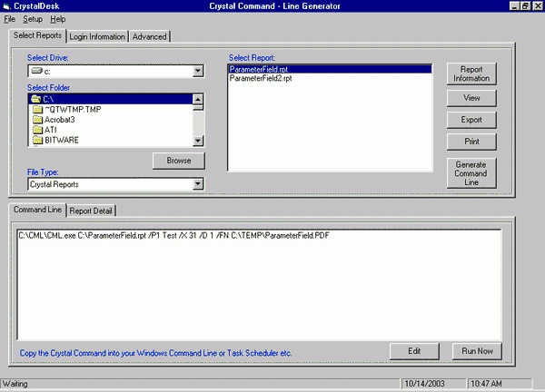
Task: Click the ~QTWTMP.TMP folder icon
Action: click(37, 110)
